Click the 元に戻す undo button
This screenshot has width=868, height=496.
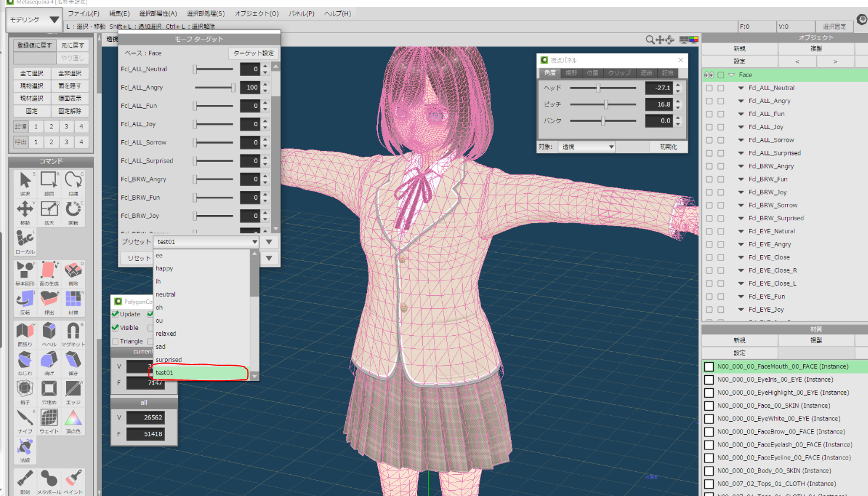tap(73, 45)
